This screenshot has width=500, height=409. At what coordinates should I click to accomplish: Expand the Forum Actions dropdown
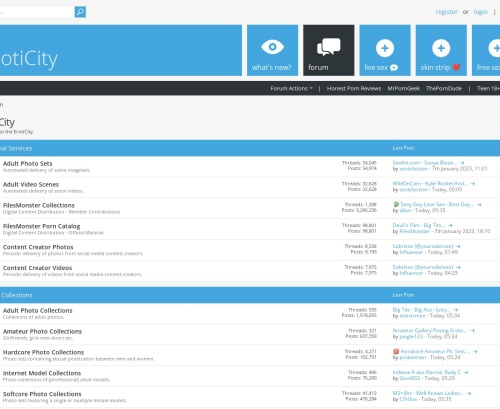[292, 88]
